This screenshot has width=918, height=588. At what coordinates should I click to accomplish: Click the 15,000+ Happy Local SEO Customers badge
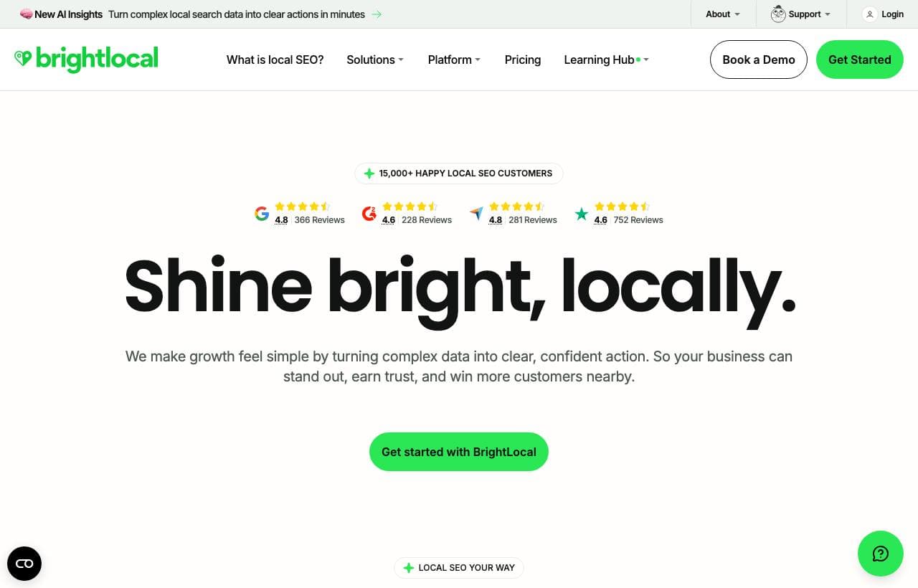[x=459, y=174]
